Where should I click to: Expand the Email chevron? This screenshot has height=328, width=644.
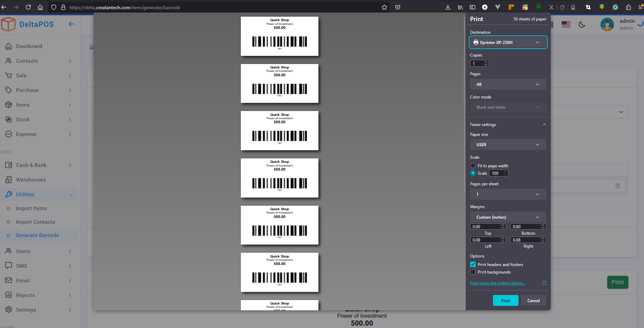(70, 281)
